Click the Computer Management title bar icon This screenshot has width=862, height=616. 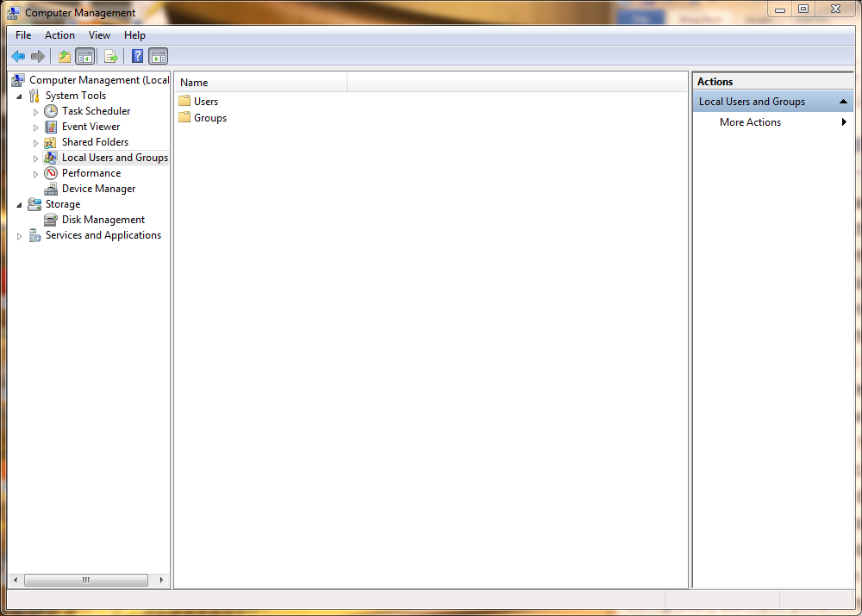click(x=14, y=13)
